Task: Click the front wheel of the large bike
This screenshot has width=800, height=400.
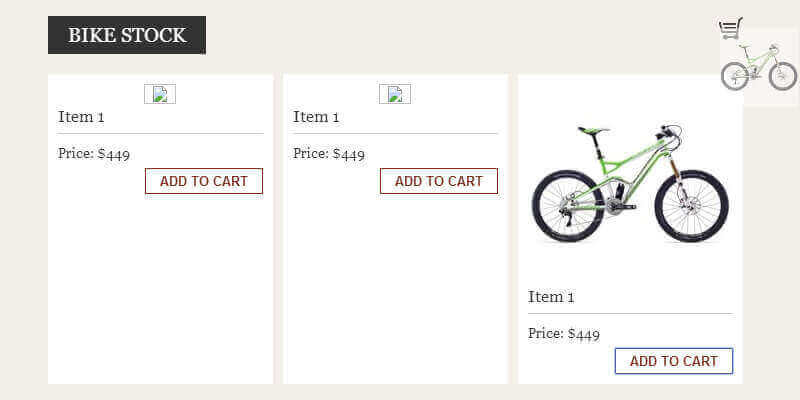Action: click(691, 205)
